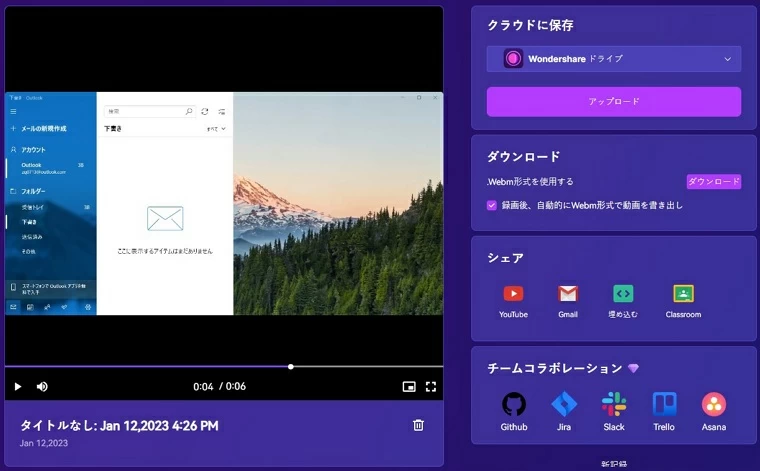
Task: Click Outlook hamburger menu in video
Action: click(14, 111)
